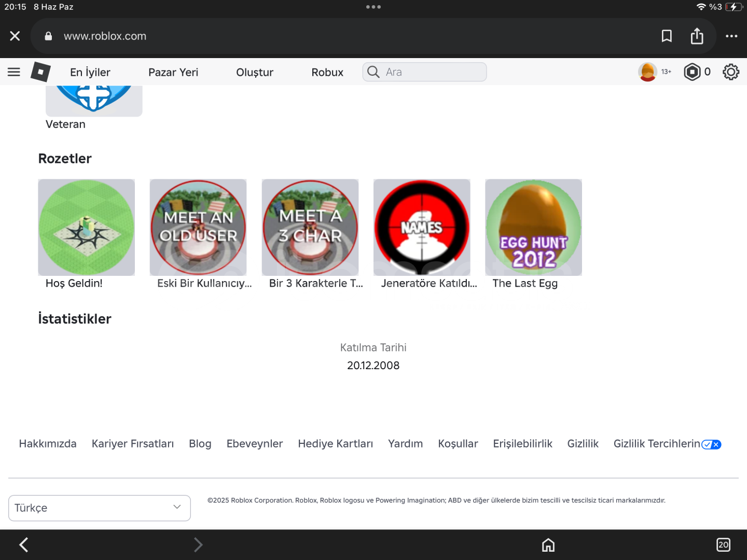Open the Veteran badge thumbnail

coord(94,101)
